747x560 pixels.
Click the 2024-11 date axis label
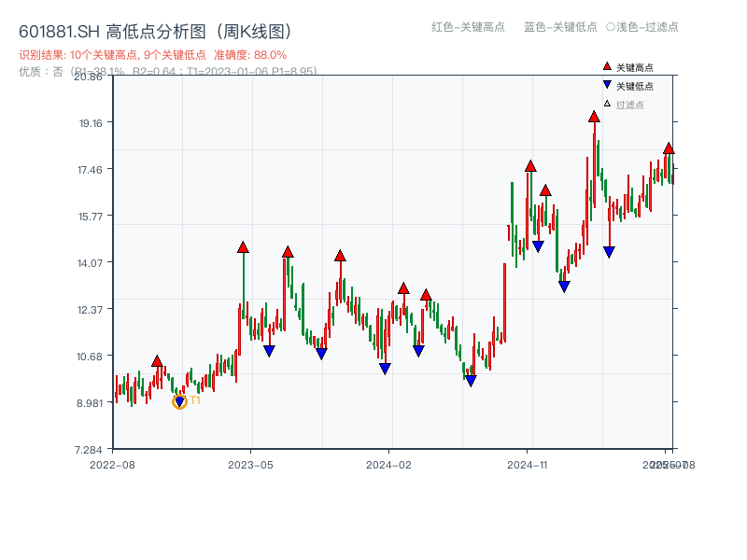pyautogui.click(x=528, y=465)
